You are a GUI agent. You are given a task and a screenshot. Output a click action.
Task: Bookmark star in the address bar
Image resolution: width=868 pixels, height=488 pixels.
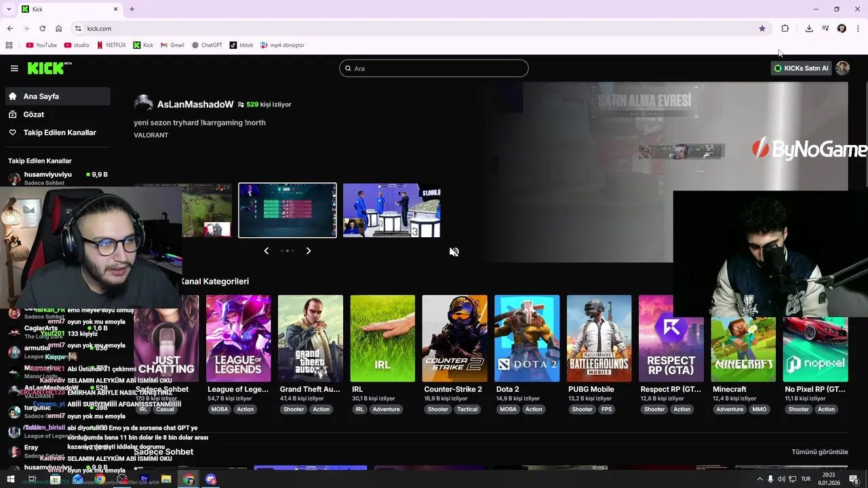762,28
